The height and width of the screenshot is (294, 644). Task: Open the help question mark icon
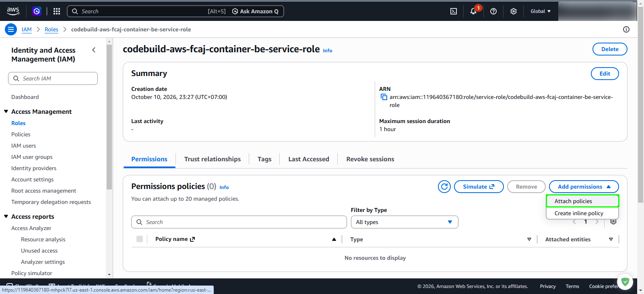pyautogui.click(x=493, y=11)
